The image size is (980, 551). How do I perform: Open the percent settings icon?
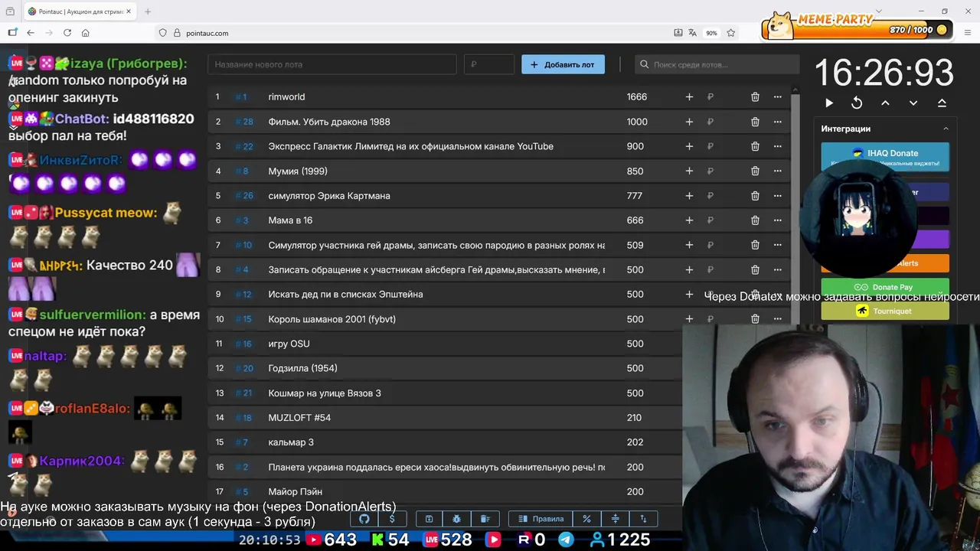[586, 519]
